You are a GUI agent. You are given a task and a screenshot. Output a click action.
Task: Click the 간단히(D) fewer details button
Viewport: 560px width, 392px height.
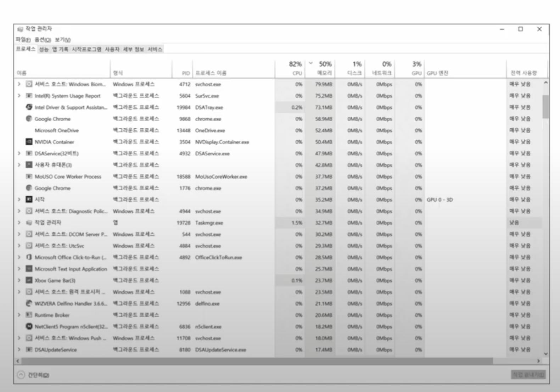click(33, 375)
